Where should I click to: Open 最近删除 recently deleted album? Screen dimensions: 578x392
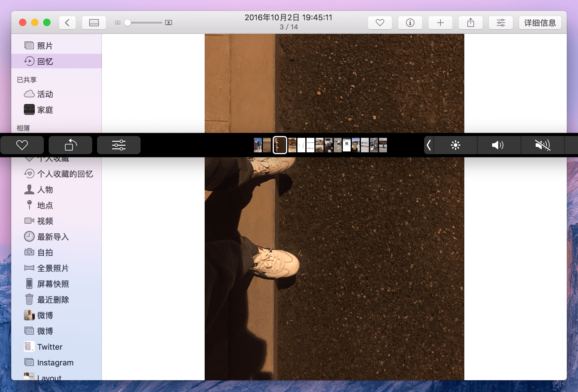tap(57, 300)
